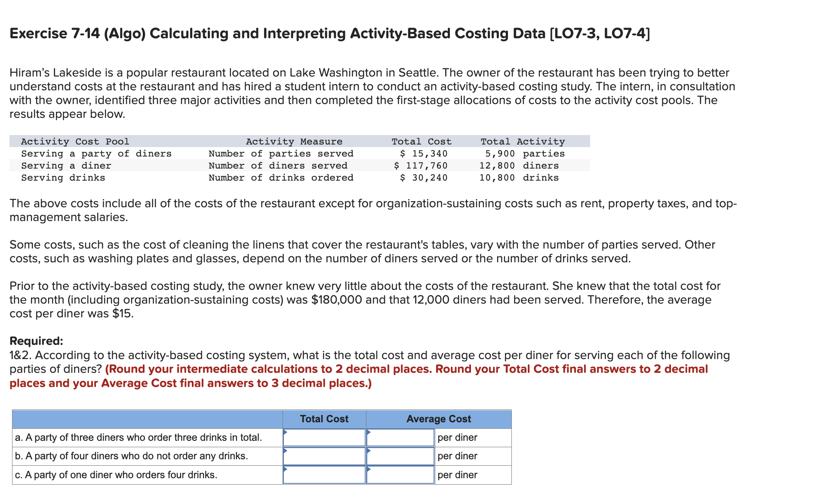Click the blue corner marker in row a Average Cost
Image resolution: width=837 pixels, height=504 pixels.
[x=370, y=432]
